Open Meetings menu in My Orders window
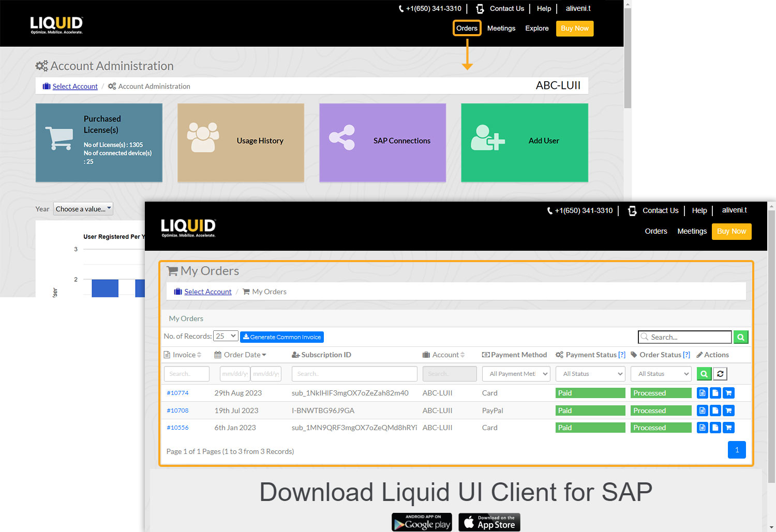Screen dimensions: 776x532 (692, 231)
